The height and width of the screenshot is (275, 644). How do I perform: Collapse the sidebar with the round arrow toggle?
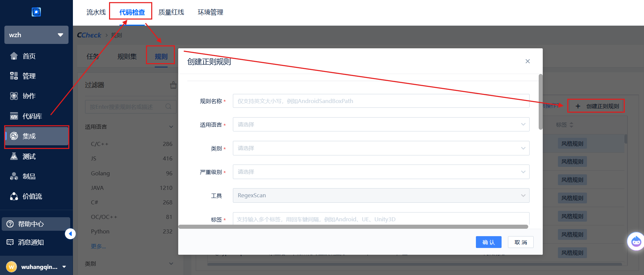(70, 234)
